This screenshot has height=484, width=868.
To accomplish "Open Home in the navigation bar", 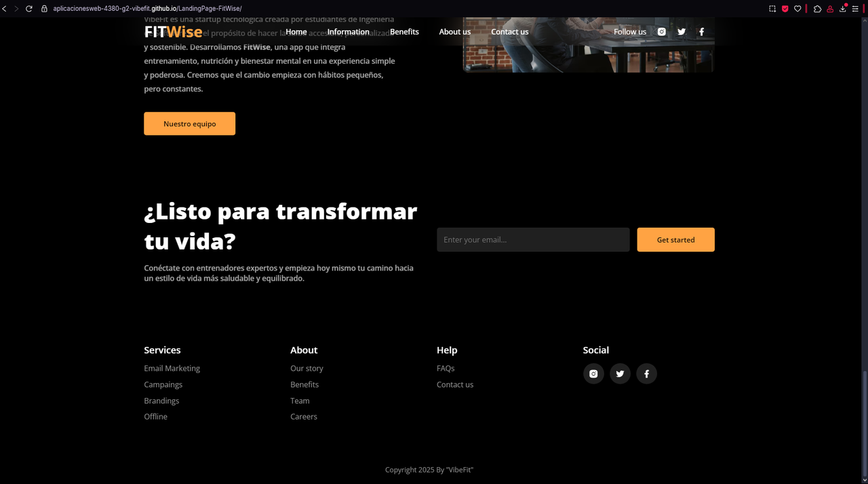I will pos(296,32).
